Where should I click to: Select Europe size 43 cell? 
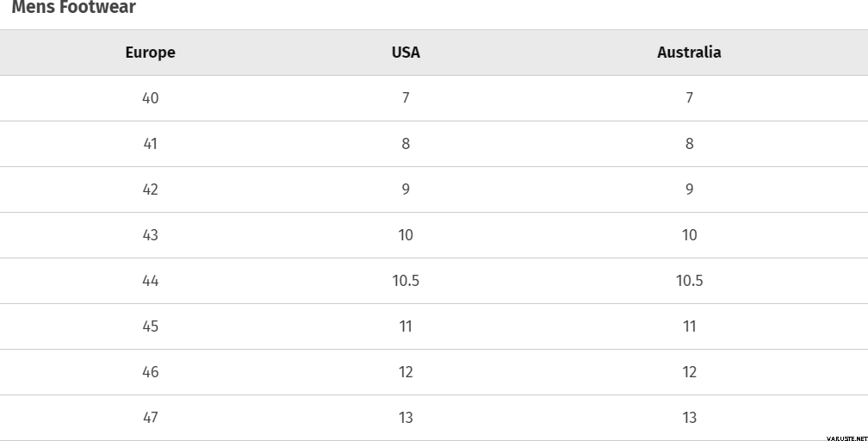point(150,235)
